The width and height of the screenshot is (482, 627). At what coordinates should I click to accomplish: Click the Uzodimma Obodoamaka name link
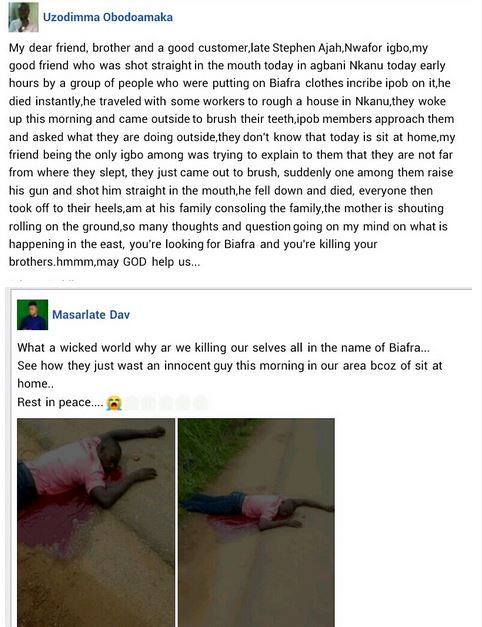pos(108,17)
